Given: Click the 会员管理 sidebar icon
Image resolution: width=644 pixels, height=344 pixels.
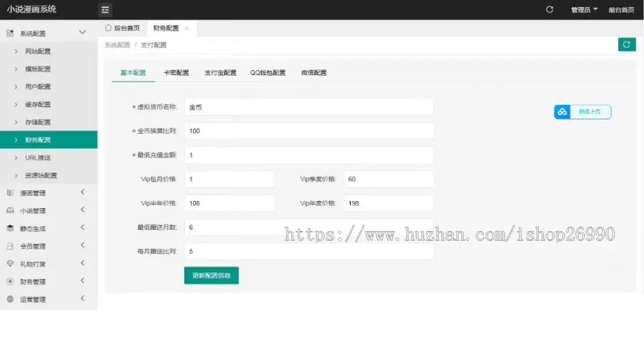Looking at the screenshot, I should point(10,246).
